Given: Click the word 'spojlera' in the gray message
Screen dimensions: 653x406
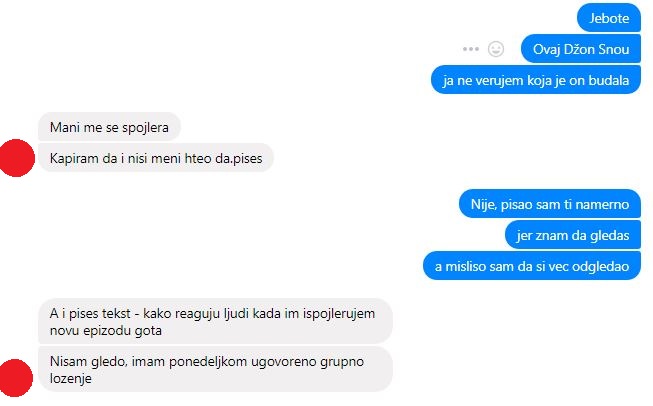Looking at the screenshot, I should tap(145, 128).
